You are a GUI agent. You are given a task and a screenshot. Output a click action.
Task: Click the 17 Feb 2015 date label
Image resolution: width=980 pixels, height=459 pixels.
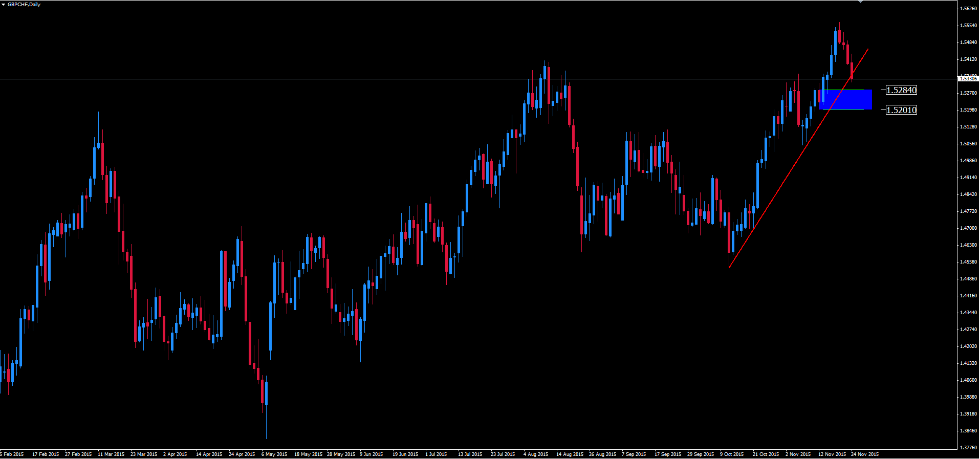point(46,454)
